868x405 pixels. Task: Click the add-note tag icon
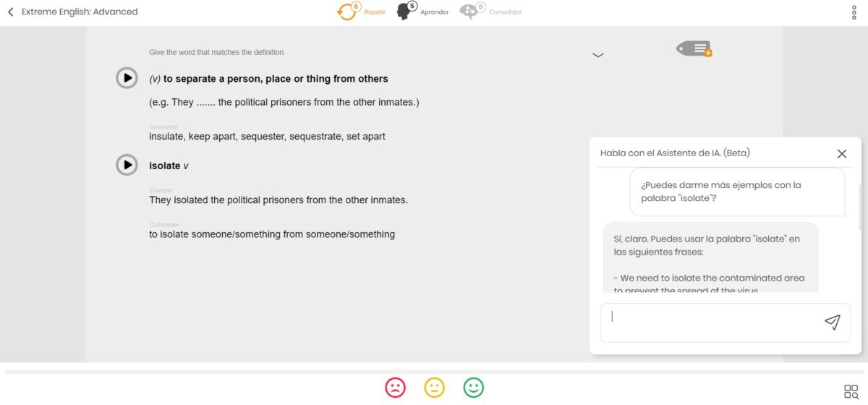[694, 49]
